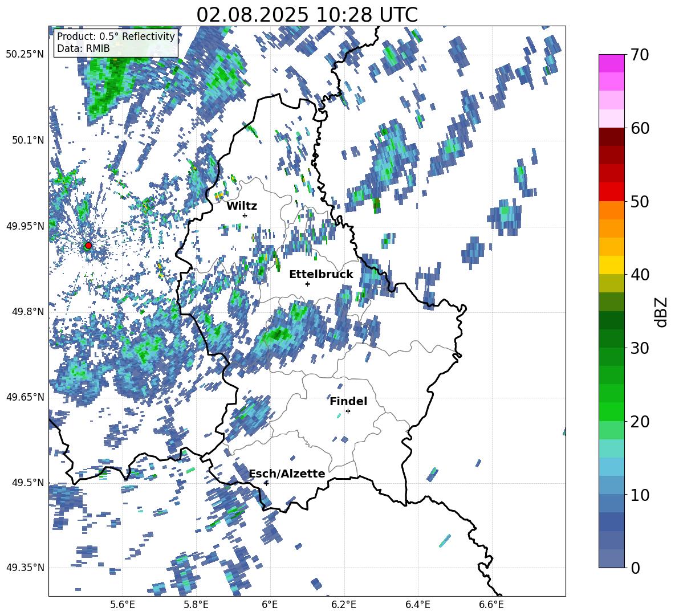Screen dimensions: 675x616
Task: Click the Wiltz city label
Action: click(x=242, y=206)
